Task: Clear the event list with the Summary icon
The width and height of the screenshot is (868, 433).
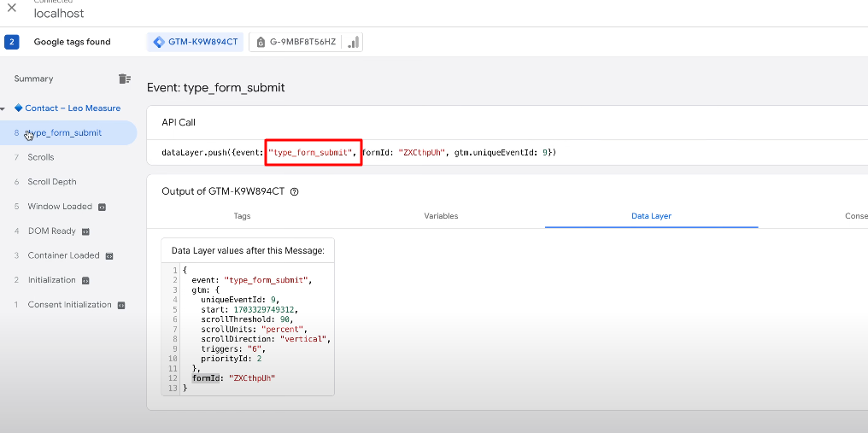Action: point(125,79)
